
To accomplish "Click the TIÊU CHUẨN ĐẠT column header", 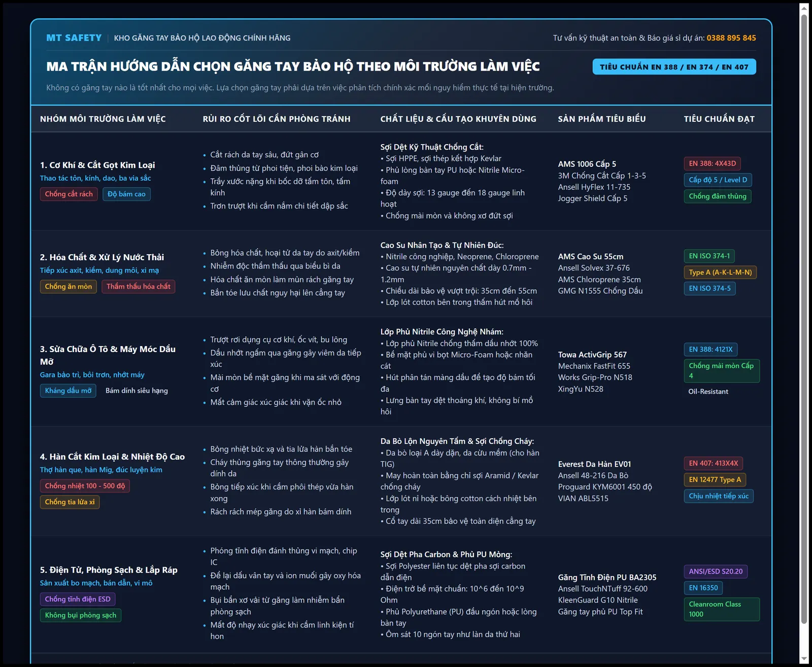I will (719, 119).
